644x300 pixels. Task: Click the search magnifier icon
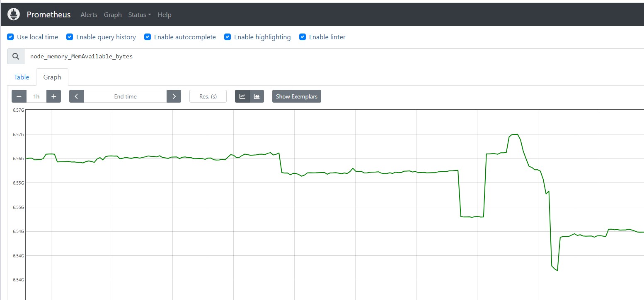point(15,56)
